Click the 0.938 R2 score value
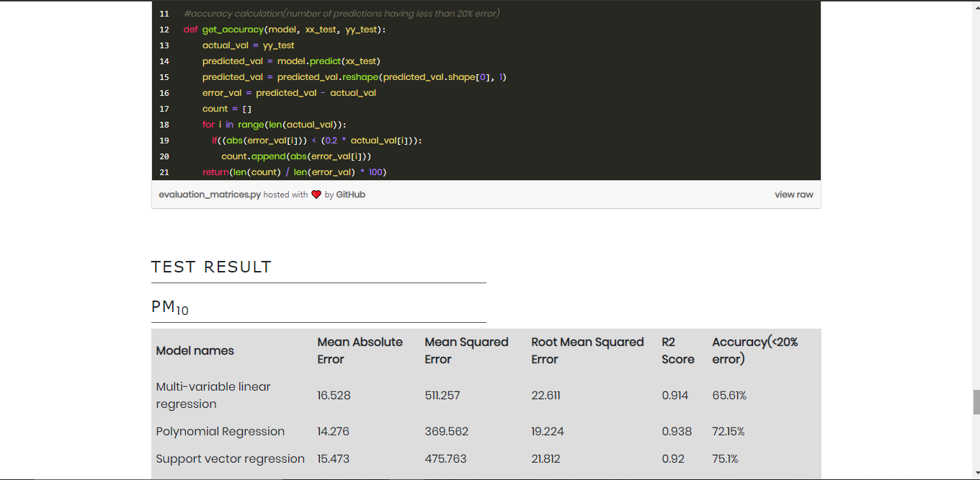 click(677, 432)
